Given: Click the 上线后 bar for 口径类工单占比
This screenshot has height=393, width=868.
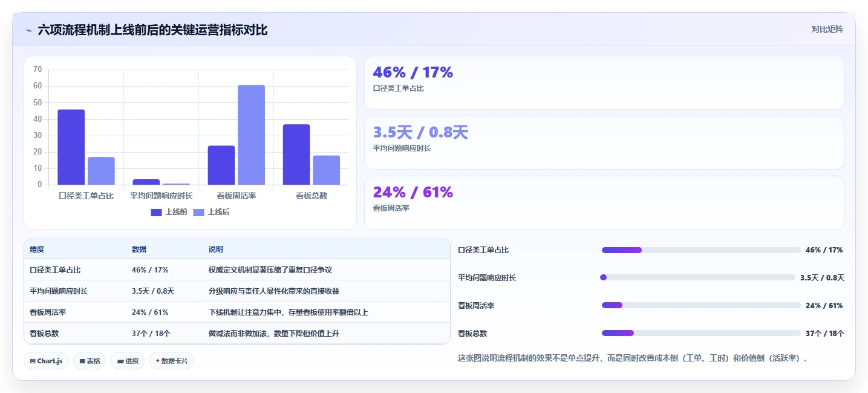Looking at the screenshot, I should (x=101, y=171).
